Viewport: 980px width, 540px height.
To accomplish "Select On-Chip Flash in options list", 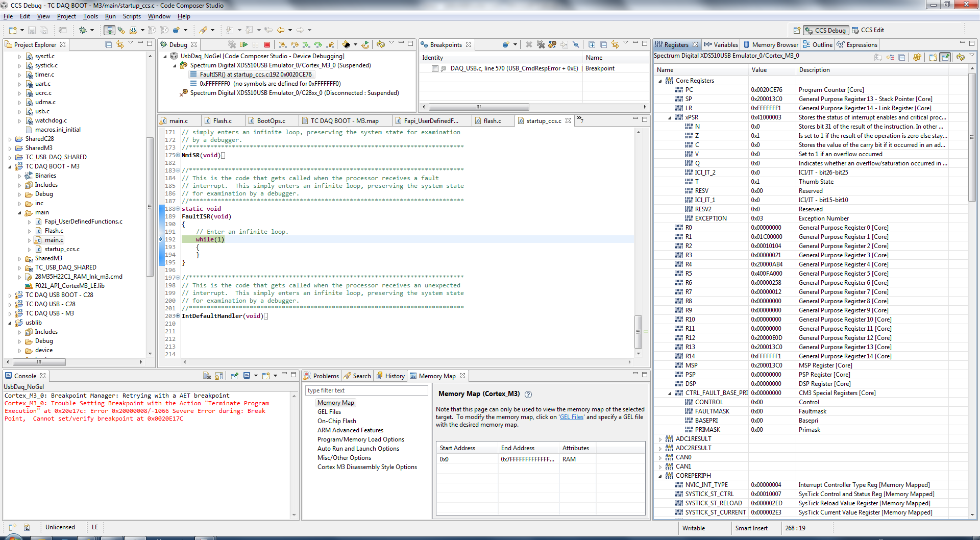I will tap(336, 421).
